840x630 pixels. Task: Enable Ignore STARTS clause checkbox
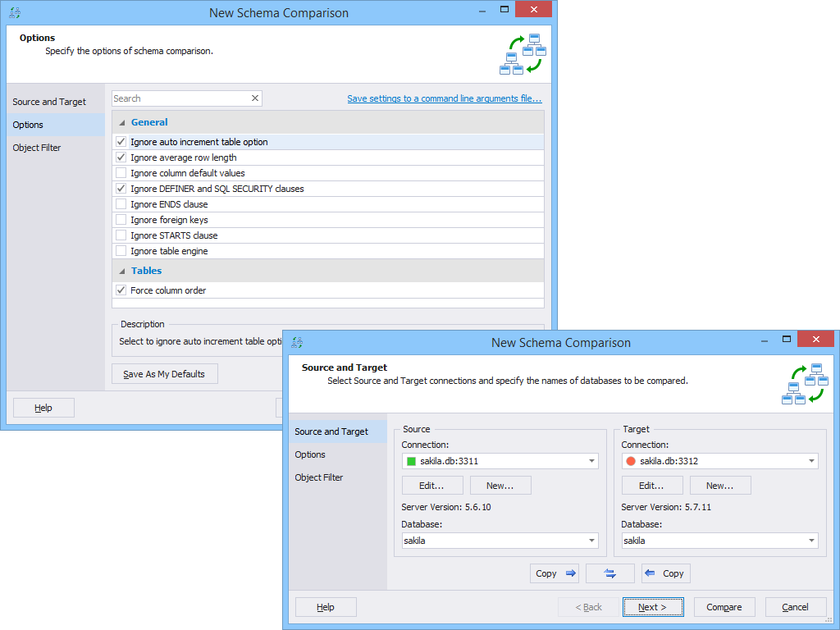pyautogui.click(x=121, y=235)
